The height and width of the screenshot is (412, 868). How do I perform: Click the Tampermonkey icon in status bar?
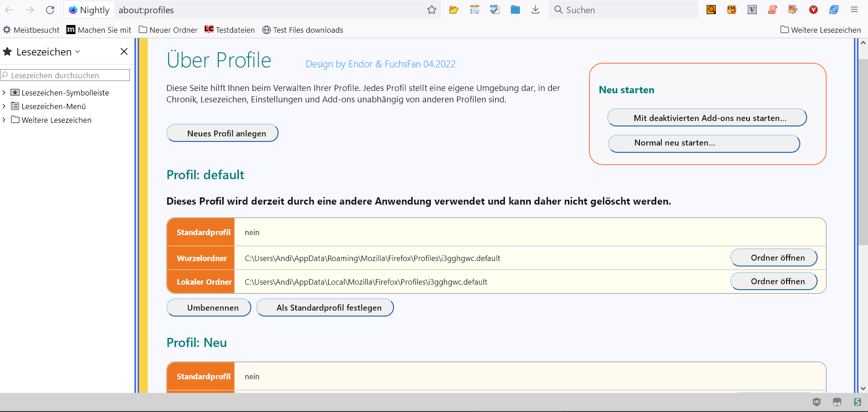click(x=837, y=402)
